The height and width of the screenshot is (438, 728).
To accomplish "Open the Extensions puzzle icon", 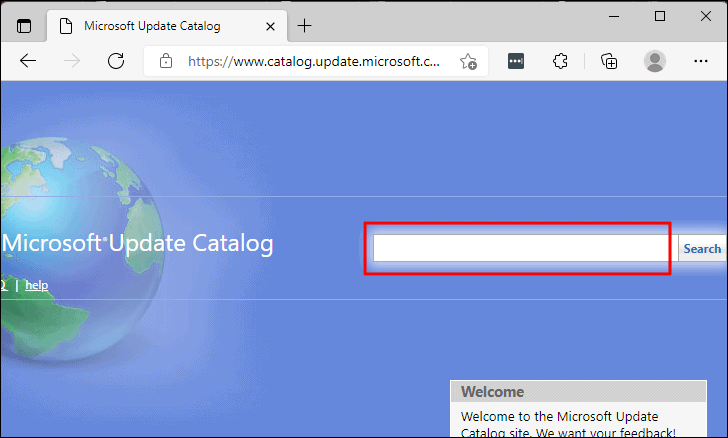I will click(x=560, y=61).
